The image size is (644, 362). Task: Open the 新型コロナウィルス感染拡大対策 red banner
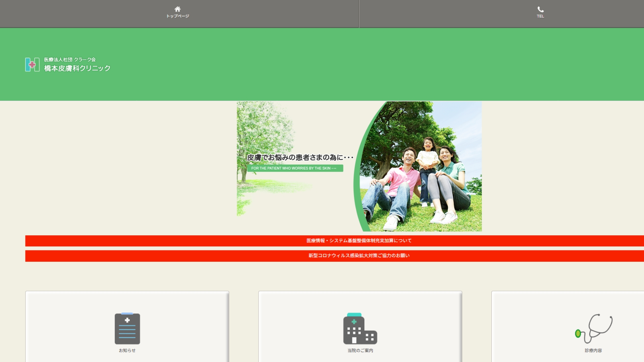(359, 255)
